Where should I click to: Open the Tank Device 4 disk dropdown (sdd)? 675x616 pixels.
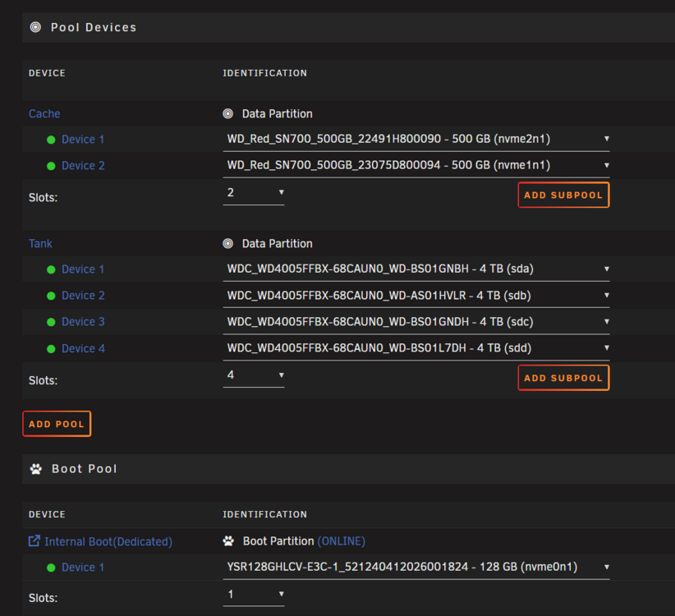click(416, 348)
